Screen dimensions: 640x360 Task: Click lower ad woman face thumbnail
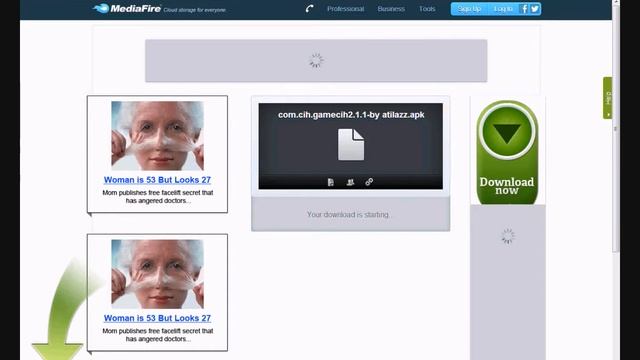coord(158,274)
